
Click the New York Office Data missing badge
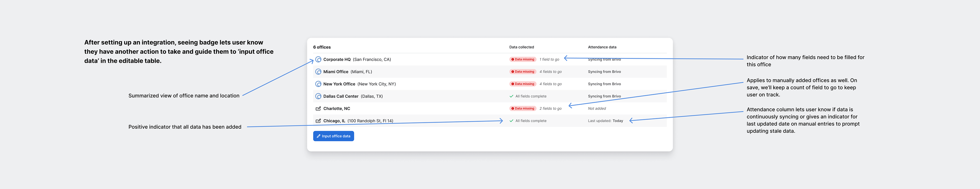pos(523,84)
